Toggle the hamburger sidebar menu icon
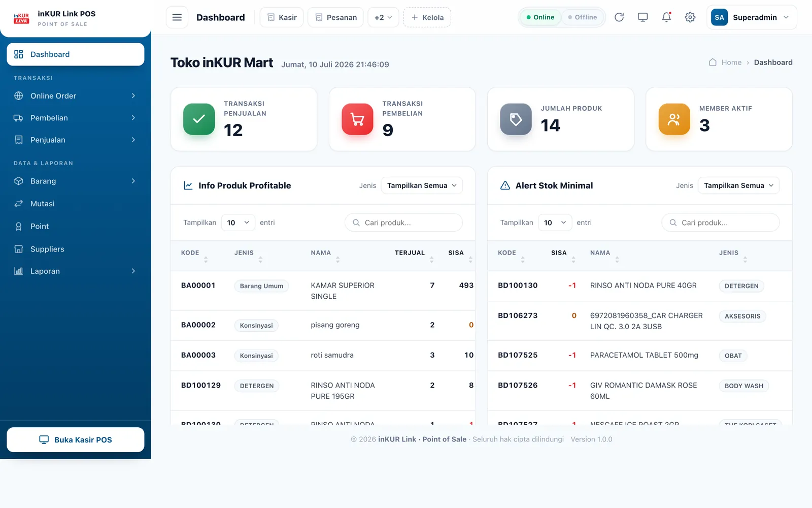Screen dimensions: 812x508 tap(177, 17)
